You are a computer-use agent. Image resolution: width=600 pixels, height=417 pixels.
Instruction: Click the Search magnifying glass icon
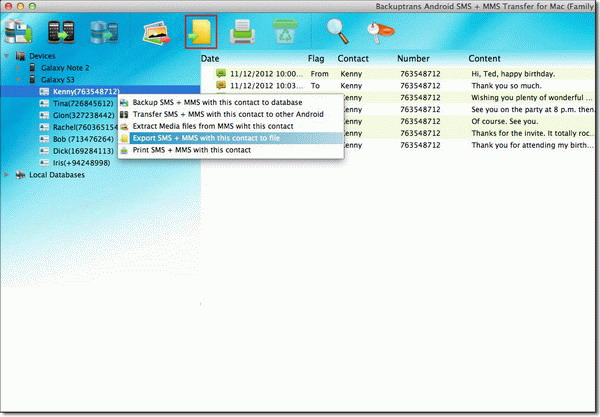pyautogui.click(x=338, y=31)
